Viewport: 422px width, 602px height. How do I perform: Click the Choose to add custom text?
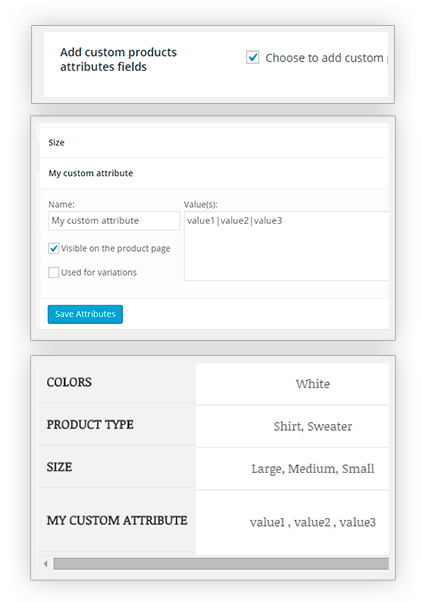(x=324, y=58)
